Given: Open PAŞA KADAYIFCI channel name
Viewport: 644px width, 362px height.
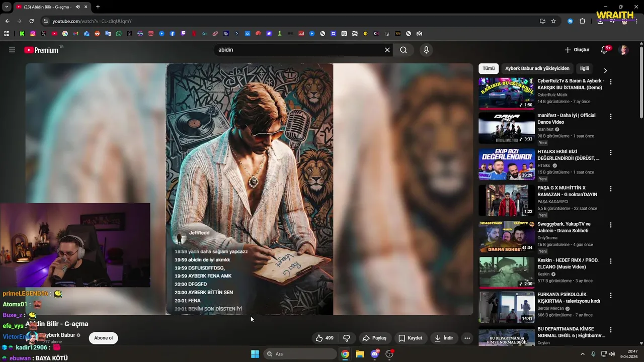Looking at the screenshot, I should point(553,202).
